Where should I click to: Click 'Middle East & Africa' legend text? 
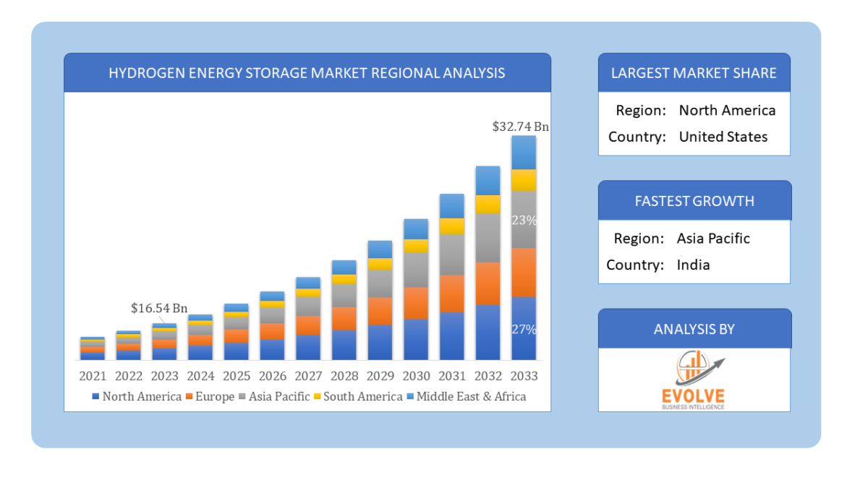click(472, 397)
